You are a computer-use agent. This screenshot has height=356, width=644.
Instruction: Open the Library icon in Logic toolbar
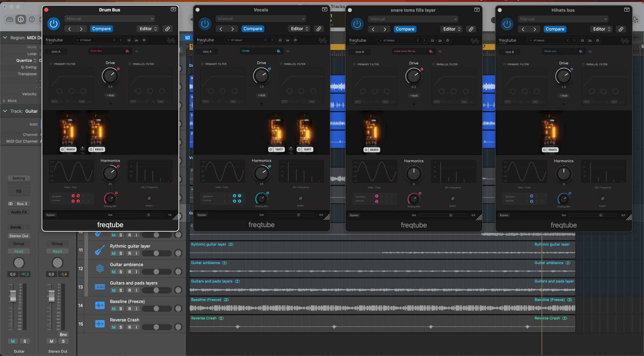point(10,19)
